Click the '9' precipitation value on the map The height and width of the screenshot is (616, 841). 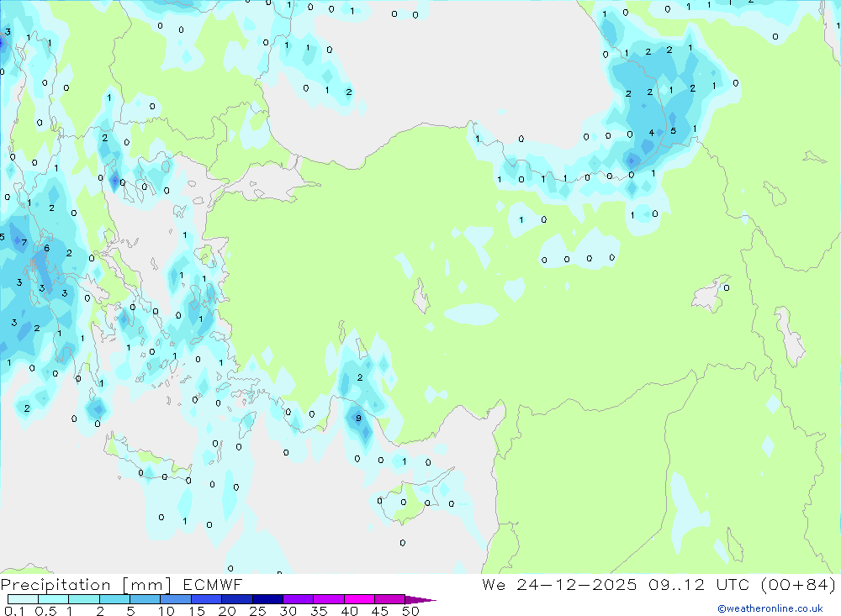(358, 419)
